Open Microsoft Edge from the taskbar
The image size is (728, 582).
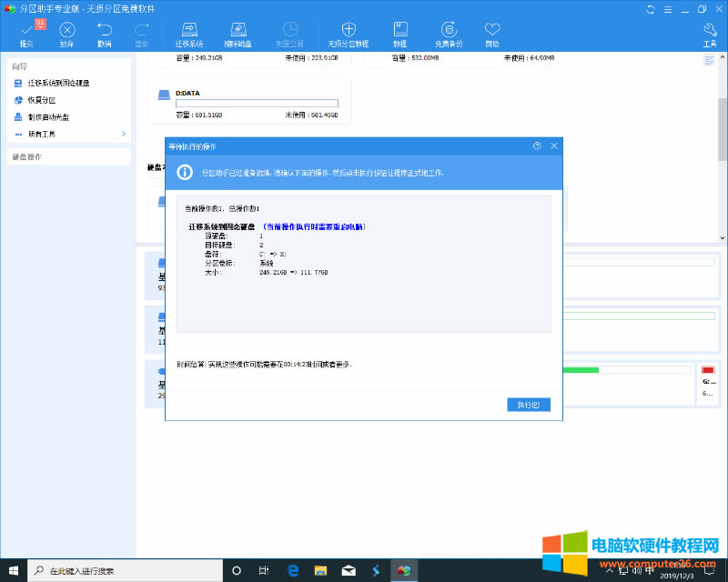(293, 570)
